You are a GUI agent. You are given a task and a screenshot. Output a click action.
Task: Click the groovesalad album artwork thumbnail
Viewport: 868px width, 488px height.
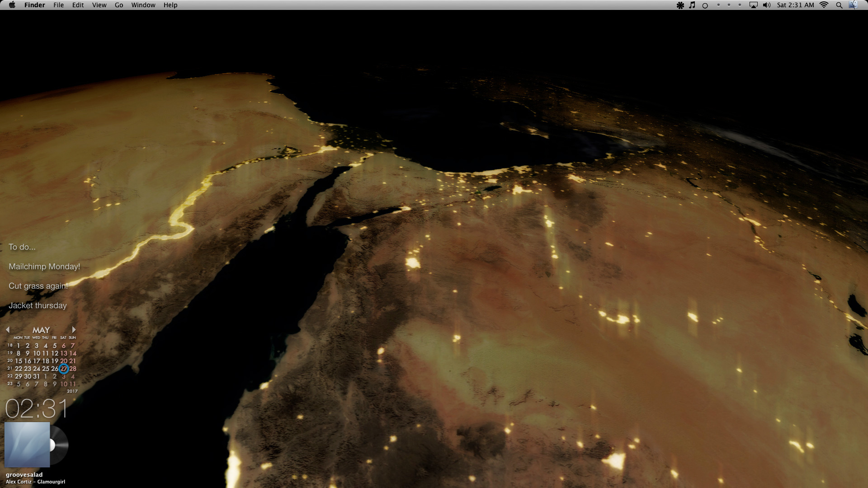27,445
